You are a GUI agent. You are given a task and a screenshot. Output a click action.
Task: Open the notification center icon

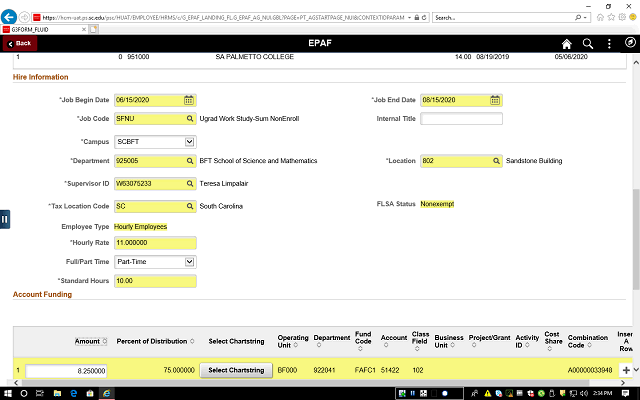[x=625, y=393]
